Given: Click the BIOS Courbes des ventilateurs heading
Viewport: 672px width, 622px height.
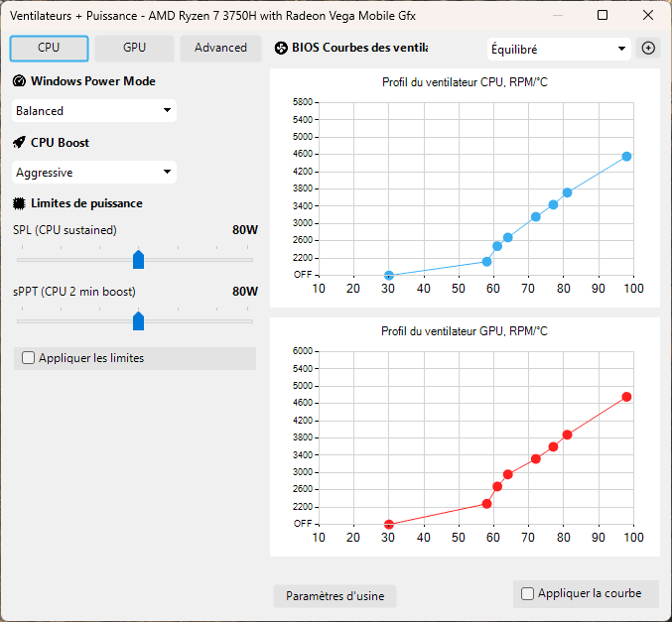Looking at the screenshot, I should [x=359, y=48].
